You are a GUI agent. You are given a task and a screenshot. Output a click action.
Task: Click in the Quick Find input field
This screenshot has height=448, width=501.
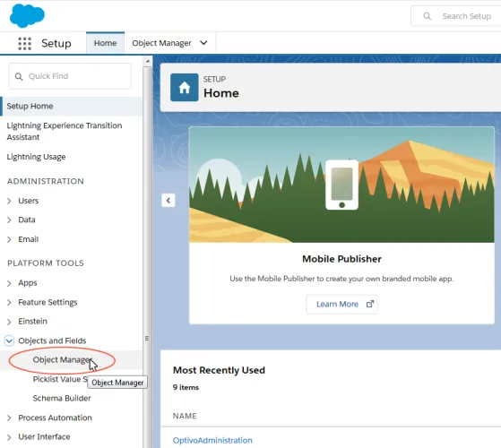point(70,76)
